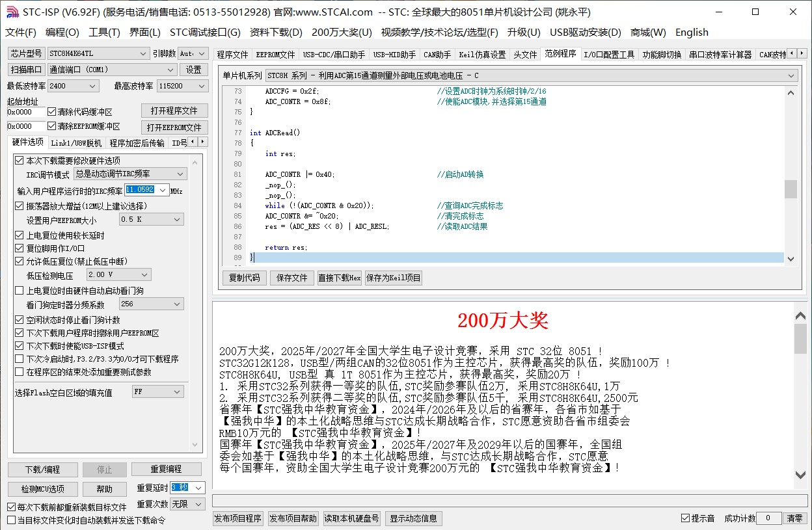Open the 文件(F) menu
Viewport: 812px width, 530px height.
point(21,33)
